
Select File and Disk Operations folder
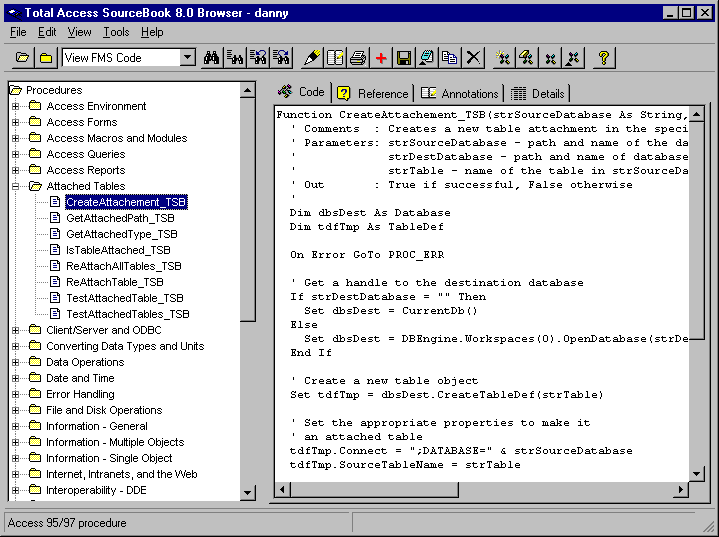tap(104, 410)
